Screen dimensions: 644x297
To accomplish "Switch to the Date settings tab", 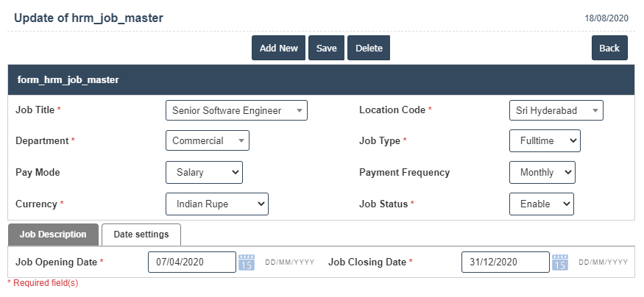I will (141, 235).
